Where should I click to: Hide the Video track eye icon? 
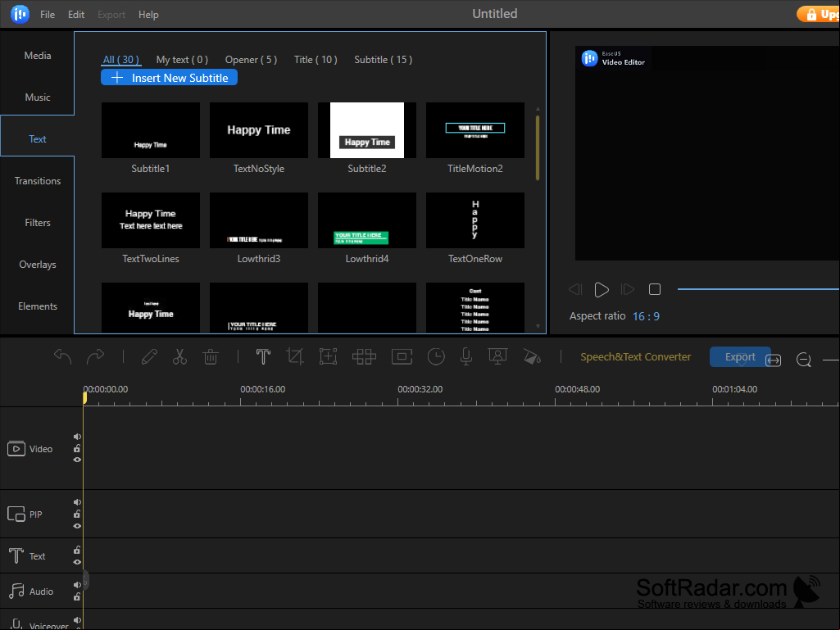[77, 460]
